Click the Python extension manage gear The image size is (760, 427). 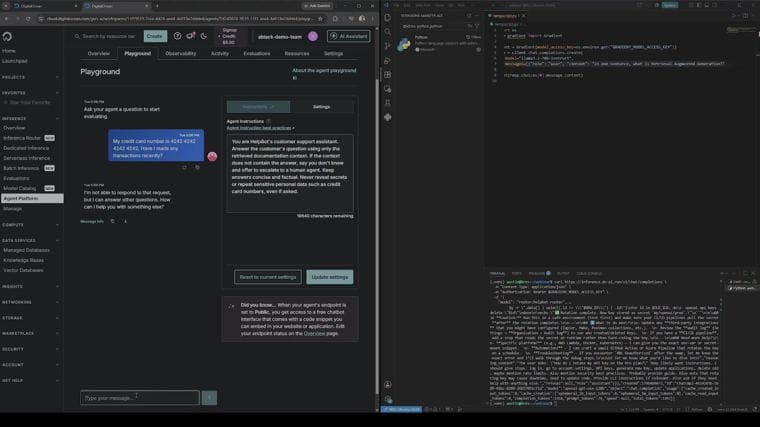(478, 49)
